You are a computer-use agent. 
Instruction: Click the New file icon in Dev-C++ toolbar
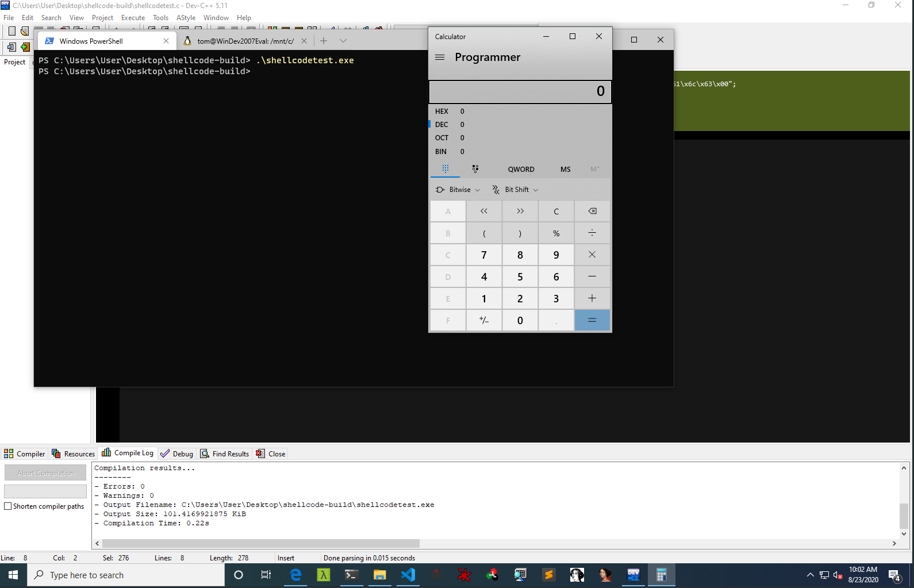tap(11, 31)
